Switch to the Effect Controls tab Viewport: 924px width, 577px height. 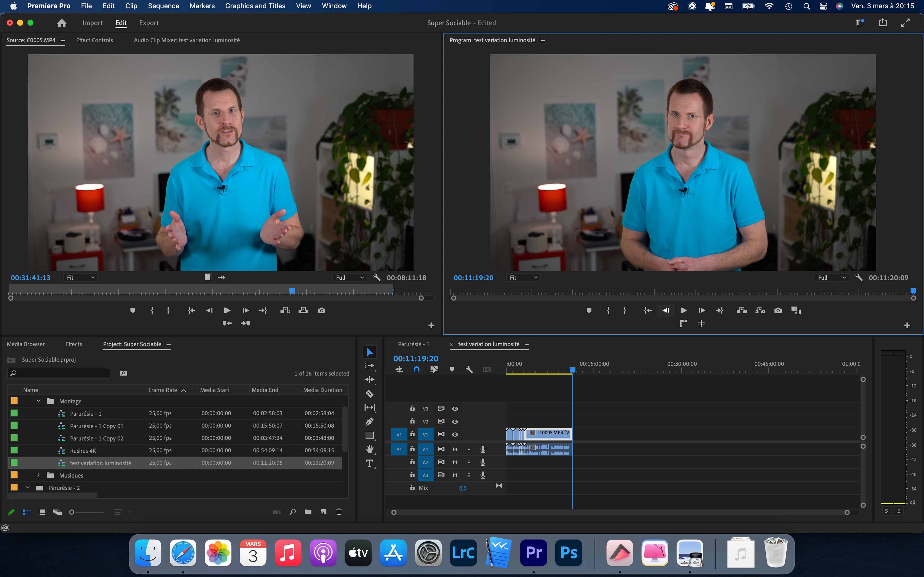[x=94, y=40]
